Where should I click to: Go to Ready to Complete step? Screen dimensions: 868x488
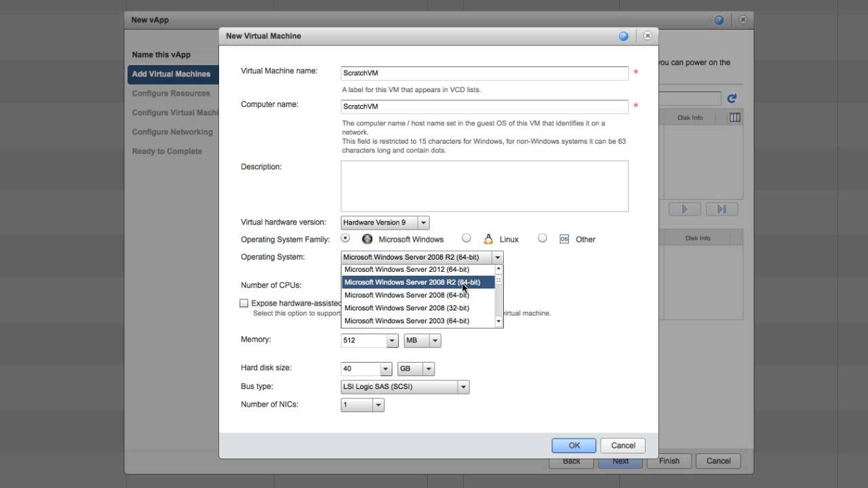point(167,151)
